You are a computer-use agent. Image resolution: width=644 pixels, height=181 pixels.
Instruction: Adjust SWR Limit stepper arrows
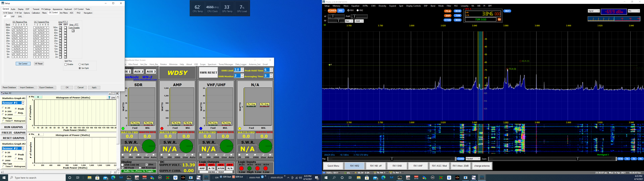pyautogui.click(x=242, y=70)
